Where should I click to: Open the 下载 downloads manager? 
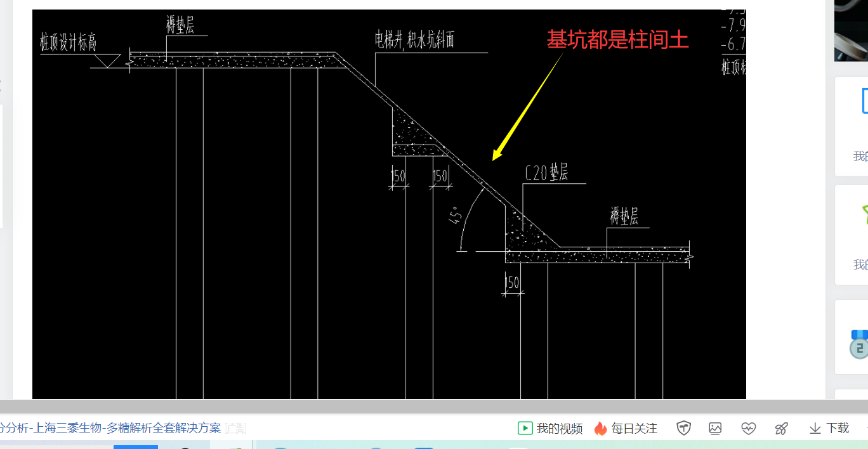829,429
